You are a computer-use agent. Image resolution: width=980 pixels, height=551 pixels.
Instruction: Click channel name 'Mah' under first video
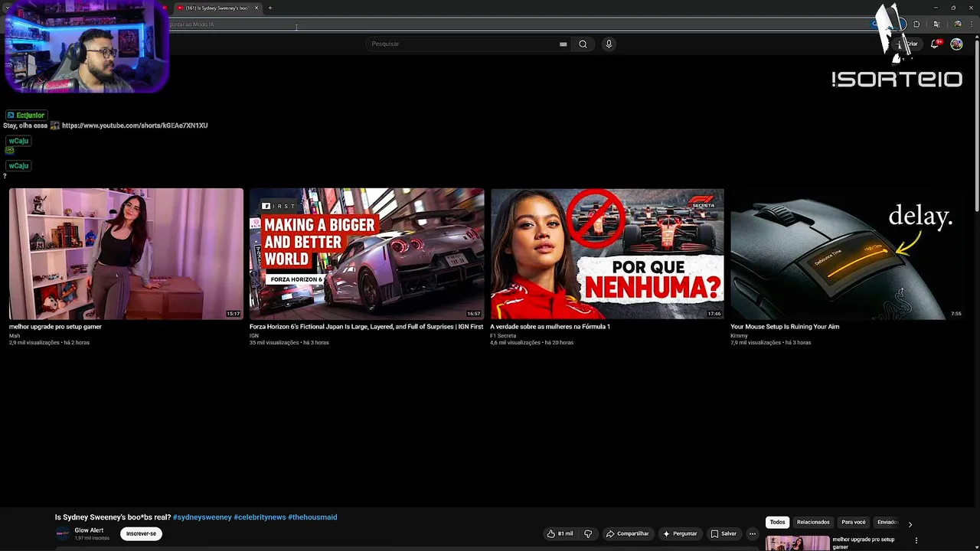tap(15, 336)
